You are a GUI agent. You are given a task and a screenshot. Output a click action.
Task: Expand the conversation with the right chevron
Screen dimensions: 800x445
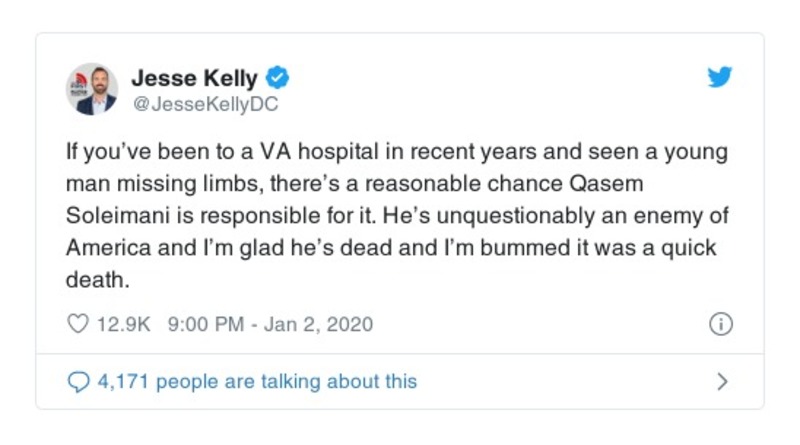723,381
